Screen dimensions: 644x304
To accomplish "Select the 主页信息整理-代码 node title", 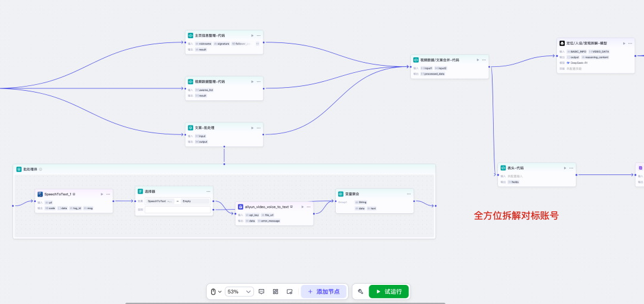I will click(x=210, y=36).
